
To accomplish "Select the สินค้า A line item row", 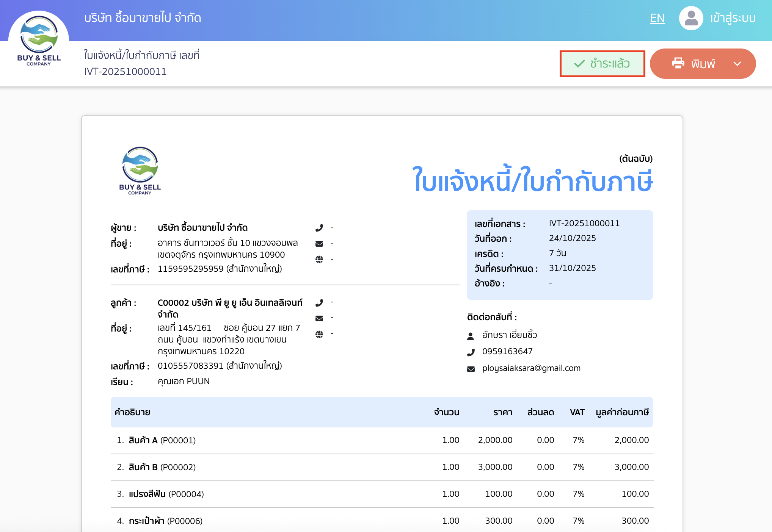I will coord(379,440).
